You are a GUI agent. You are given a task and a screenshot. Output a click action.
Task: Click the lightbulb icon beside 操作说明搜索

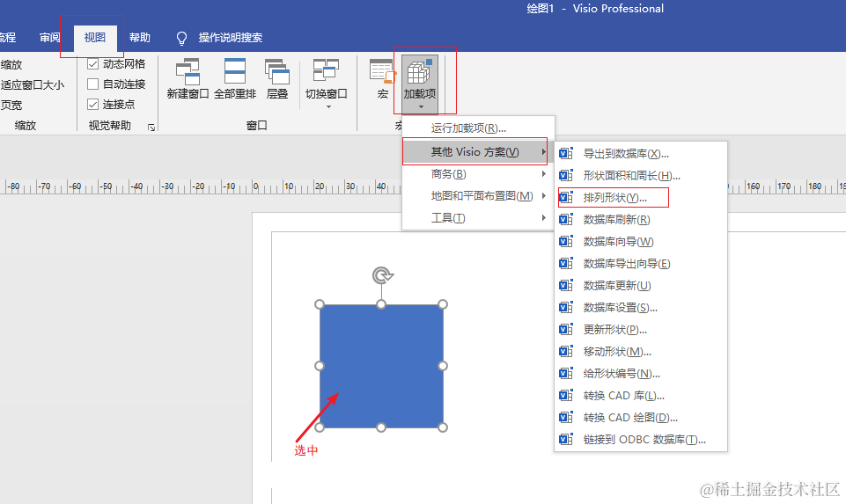(x=182, y=38)
